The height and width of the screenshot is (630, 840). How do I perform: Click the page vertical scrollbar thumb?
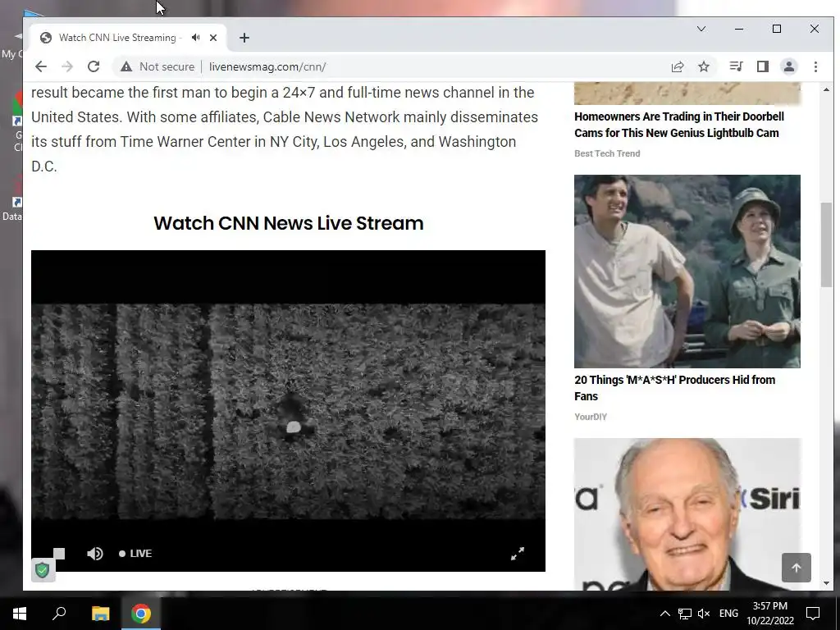tap(826, 244)
